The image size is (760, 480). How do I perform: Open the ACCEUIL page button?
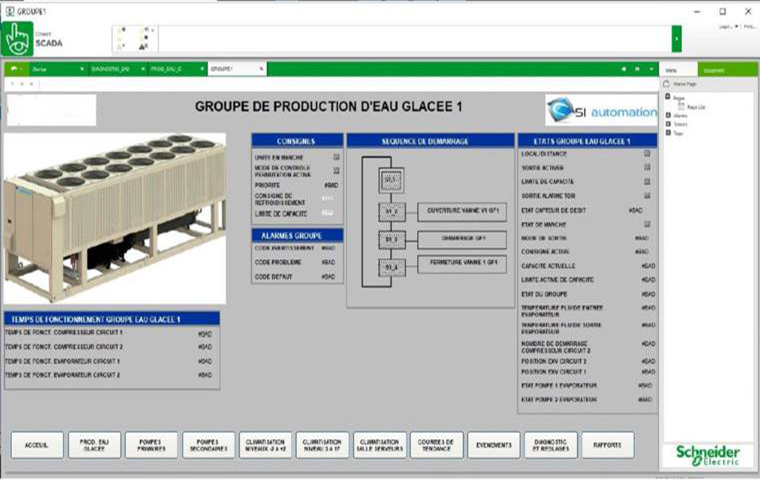37,445
